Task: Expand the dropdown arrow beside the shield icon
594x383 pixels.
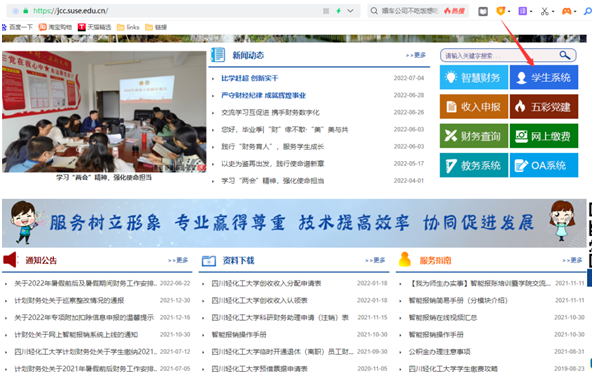Action: pyautogui.click(x=509, y=11)
